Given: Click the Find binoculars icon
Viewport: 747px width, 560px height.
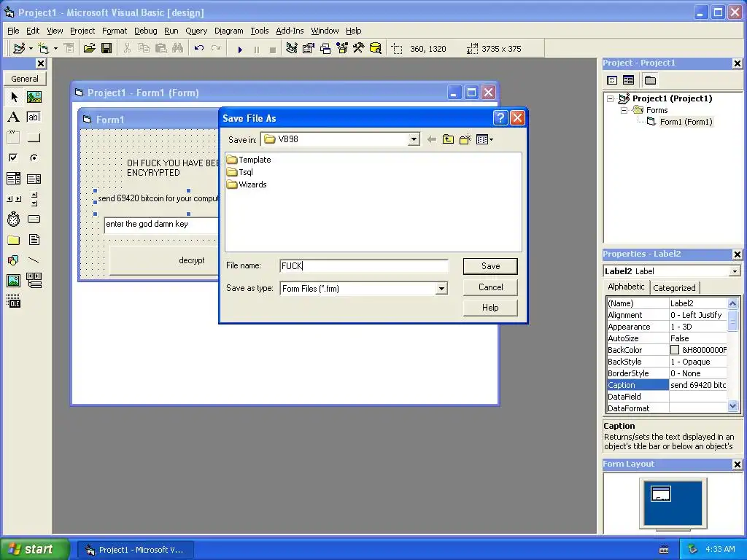Looking at the screenshot, I should click(x=178, y=48).
